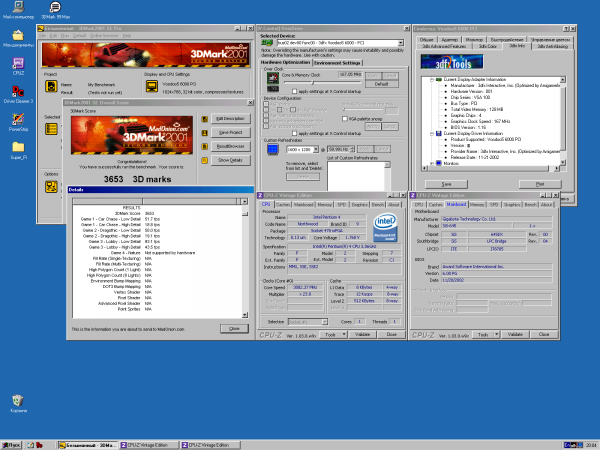Switch to 3DMark taskbar button
600x450 pixels.
pos(88,445)
